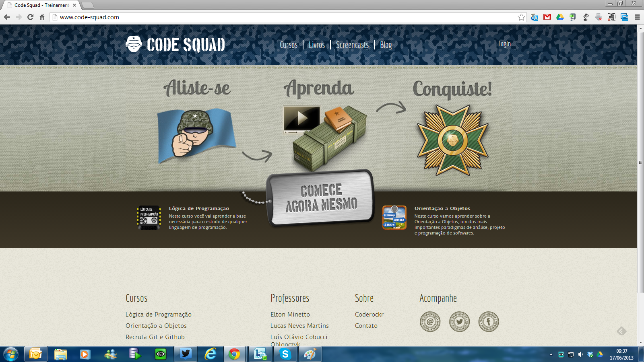Open the Coderockr link
The height and width of the screenshot is (362, 644).
click(369, 315)
